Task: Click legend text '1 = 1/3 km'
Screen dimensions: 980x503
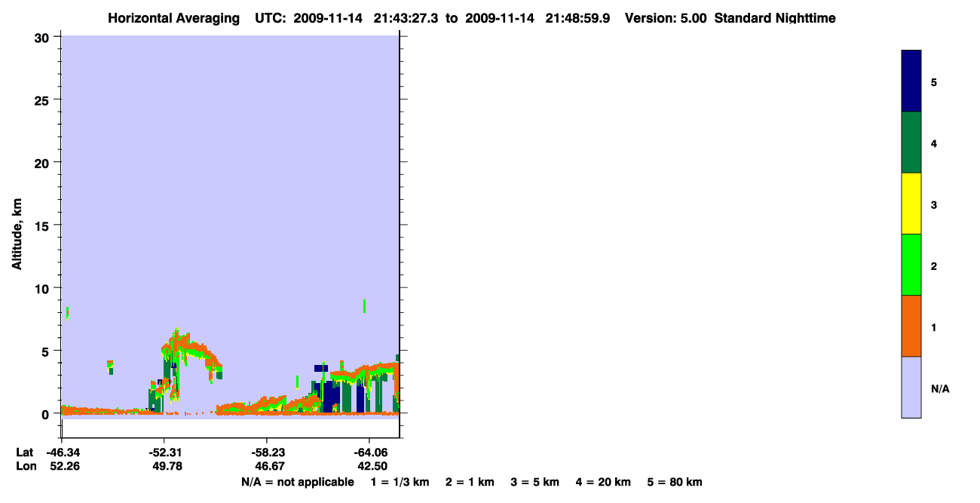Action: tap(400, 482)
